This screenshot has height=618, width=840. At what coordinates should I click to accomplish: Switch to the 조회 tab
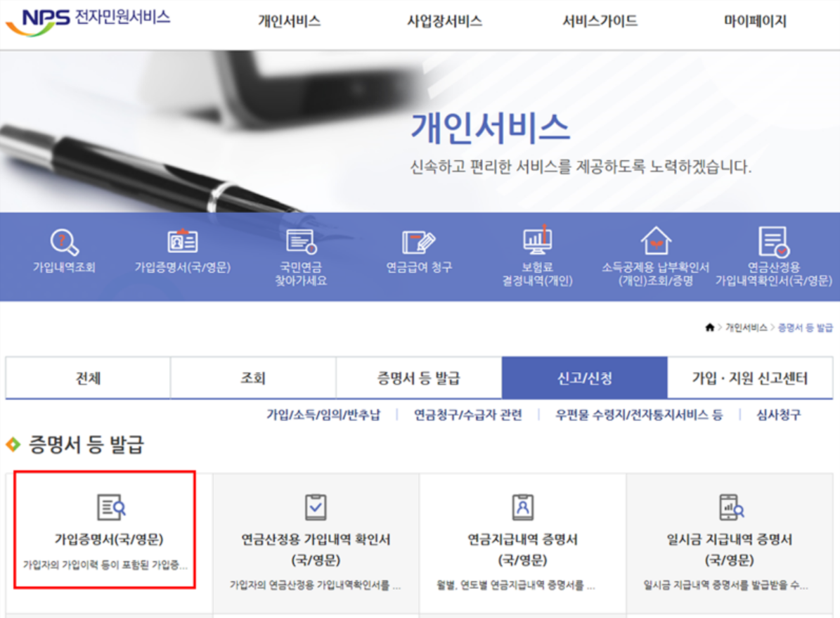pos(253,378)
